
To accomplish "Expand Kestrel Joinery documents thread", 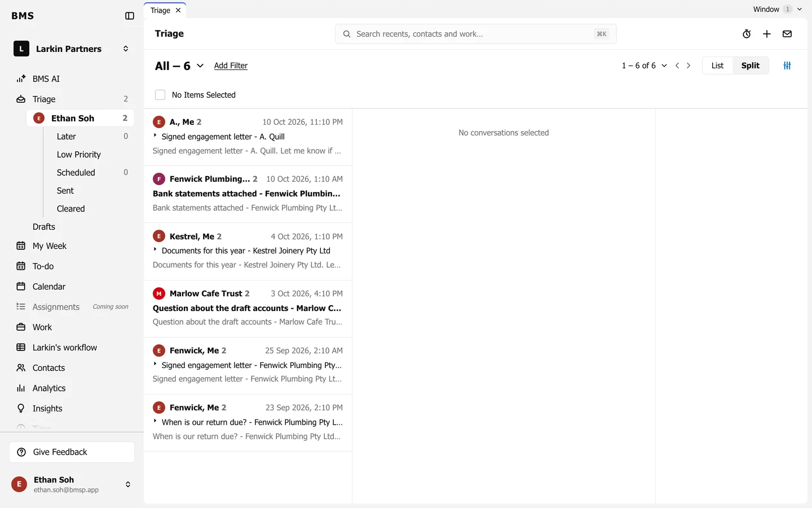I will pos(155,250).
